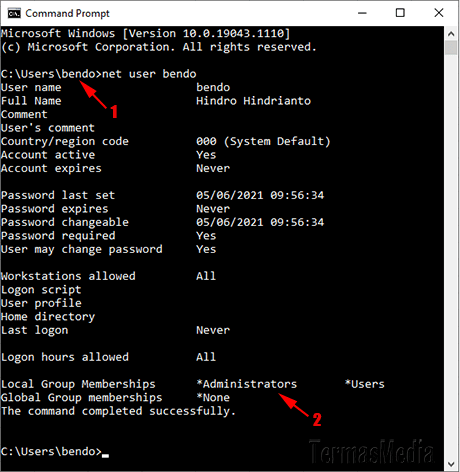Click the '*Administrators' group text

pyautogui.click(x=247, y=384)
